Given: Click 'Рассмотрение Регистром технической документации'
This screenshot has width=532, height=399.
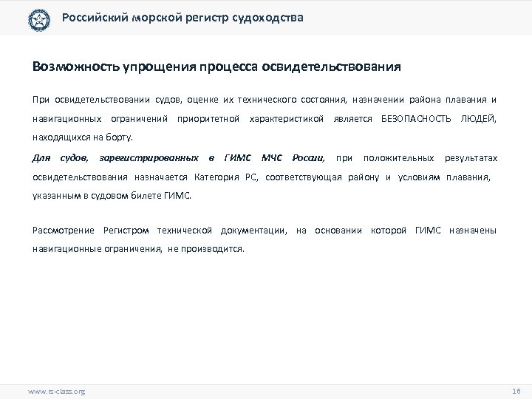Looking at the screenshot, I should click(160, 231).
